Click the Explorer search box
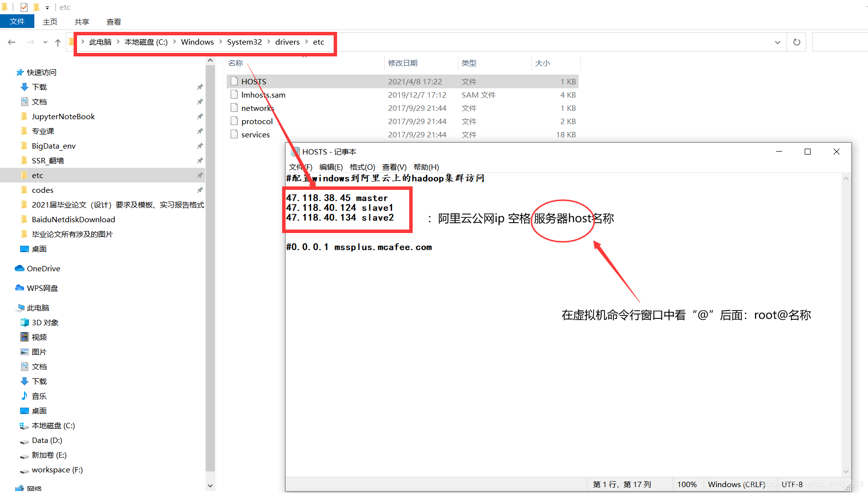The image size is (868, 493). (x=840, y=42)
